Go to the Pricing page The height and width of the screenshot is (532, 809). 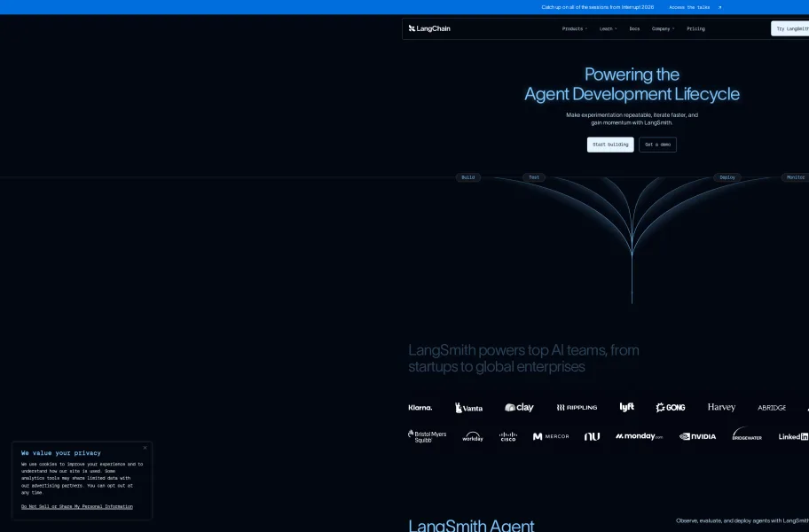[695, 29]
